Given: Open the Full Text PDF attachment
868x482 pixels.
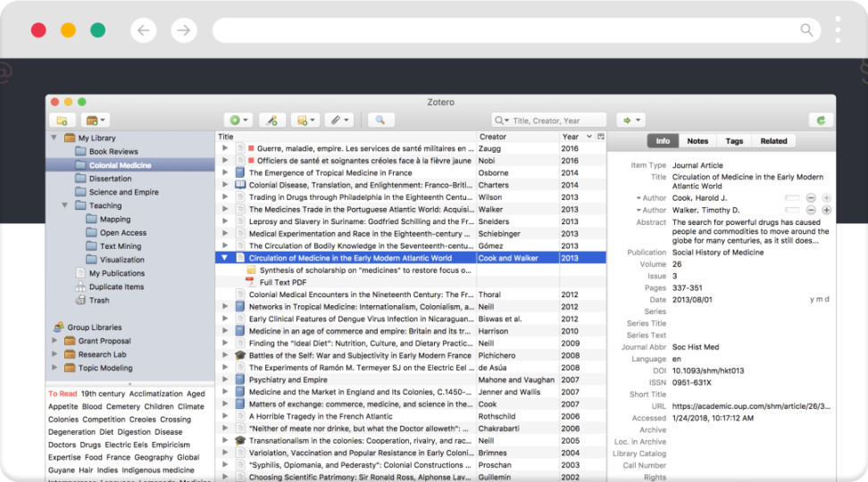Looking at the screenshot, I should point(282,282).
